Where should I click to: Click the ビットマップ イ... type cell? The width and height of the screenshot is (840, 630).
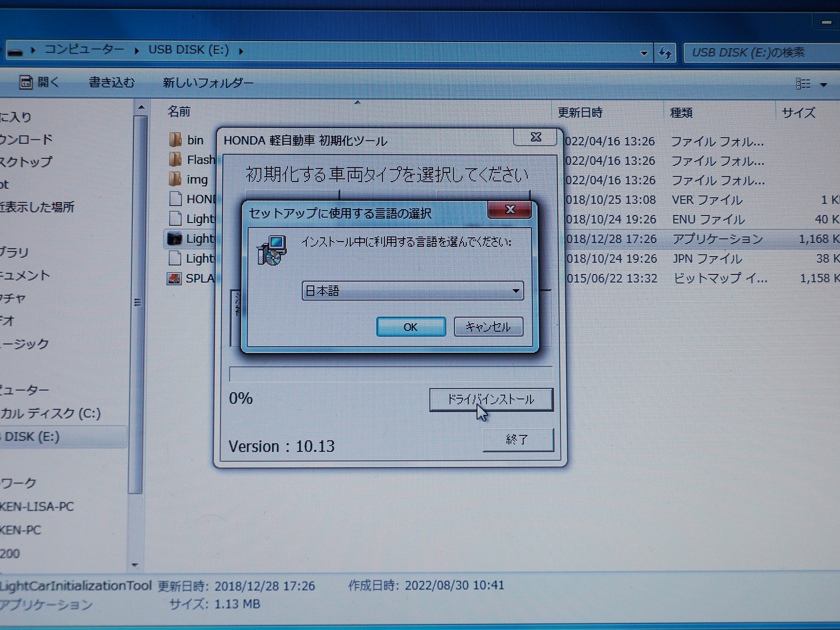(720, 278)
